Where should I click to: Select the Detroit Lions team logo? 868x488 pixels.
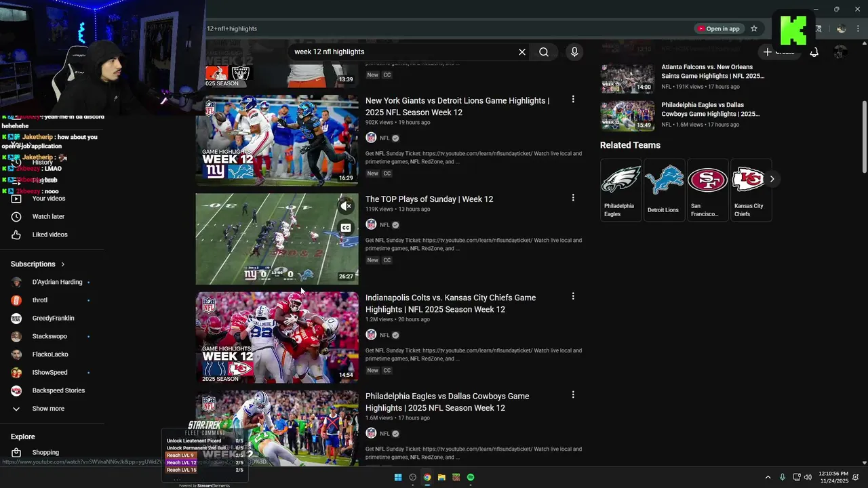point(665,180)
